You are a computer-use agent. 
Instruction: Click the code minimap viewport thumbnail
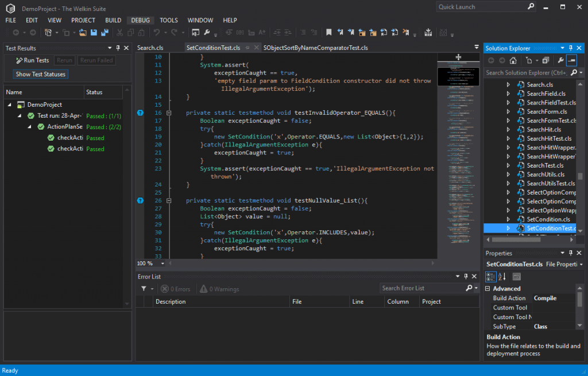(x=458, y=77)
